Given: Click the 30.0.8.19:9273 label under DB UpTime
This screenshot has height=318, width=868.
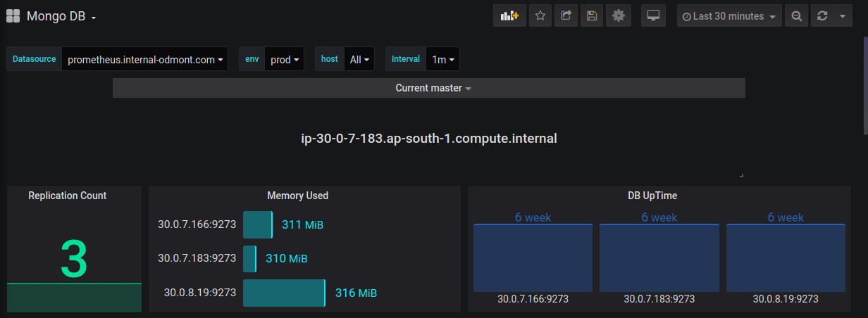Looking at the screenshot, I should [786, 299].
